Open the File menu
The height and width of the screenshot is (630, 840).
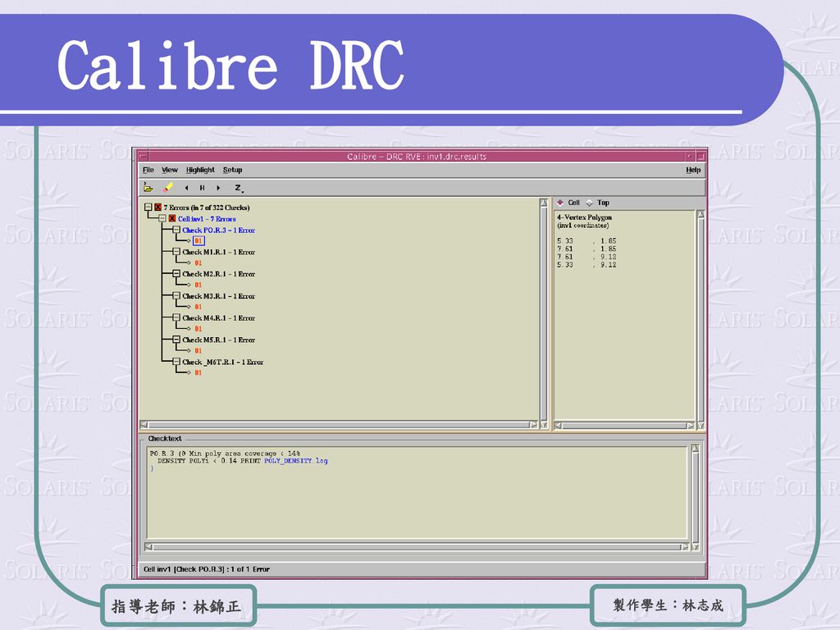click(x=148, y=170)
